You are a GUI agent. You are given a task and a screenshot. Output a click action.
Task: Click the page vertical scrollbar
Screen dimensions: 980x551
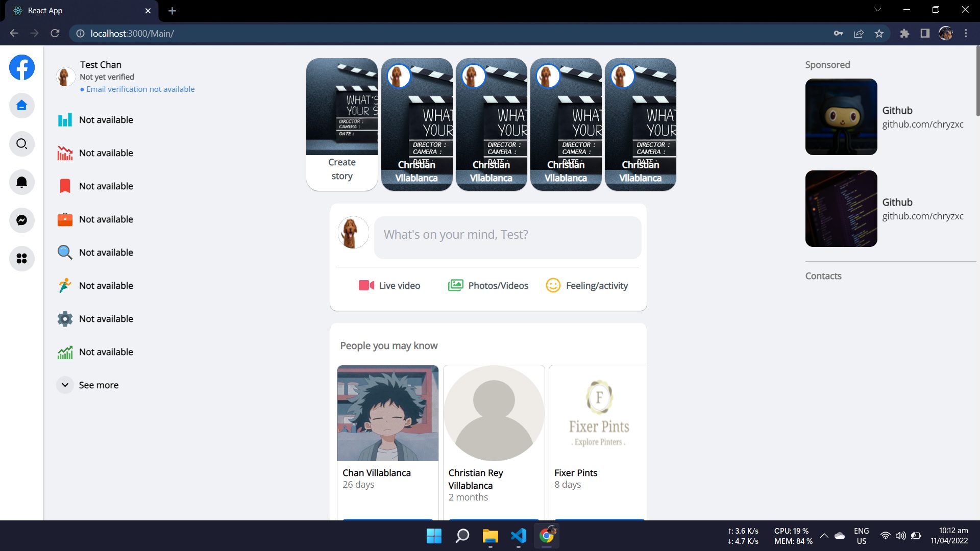(977, 82)
